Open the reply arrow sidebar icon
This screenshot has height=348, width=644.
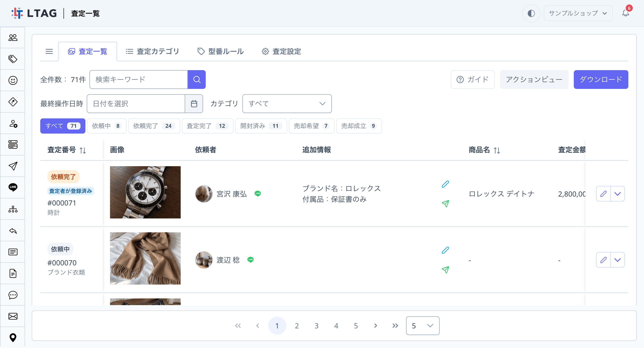click(x=13, y=231)
